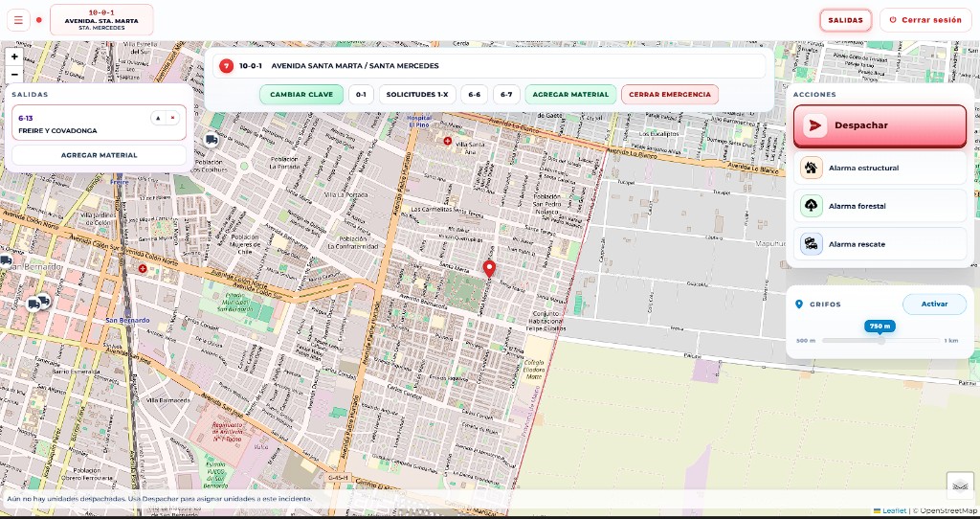The height and width of the screenshot is (519, 980).
Task: Select the 6-6 code button
Action: click(x=475, y=95)
